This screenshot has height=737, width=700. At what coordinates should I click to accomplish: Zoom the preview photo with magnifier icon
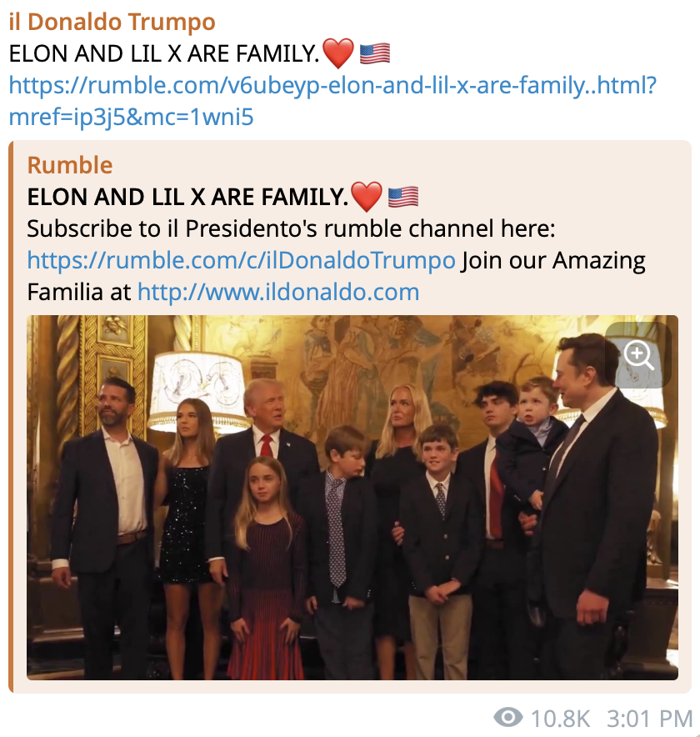(x=638, y=355)
